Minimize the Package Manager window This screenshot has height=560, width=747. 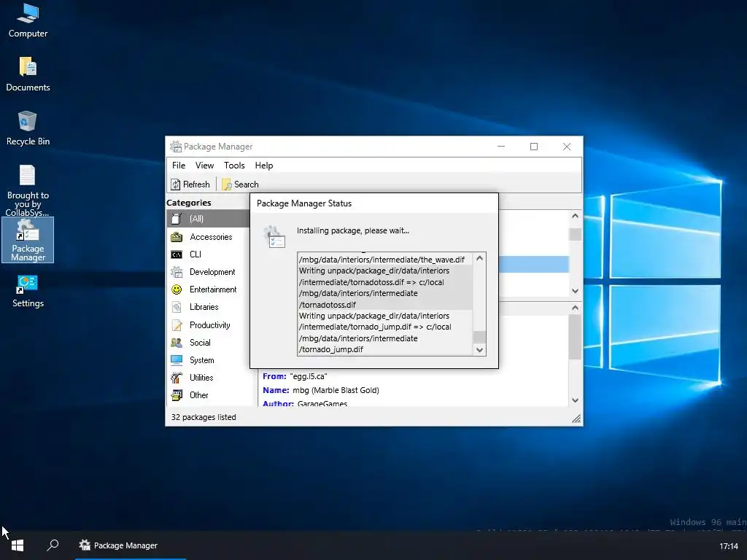pyautogui.click(x=501, y=147)
